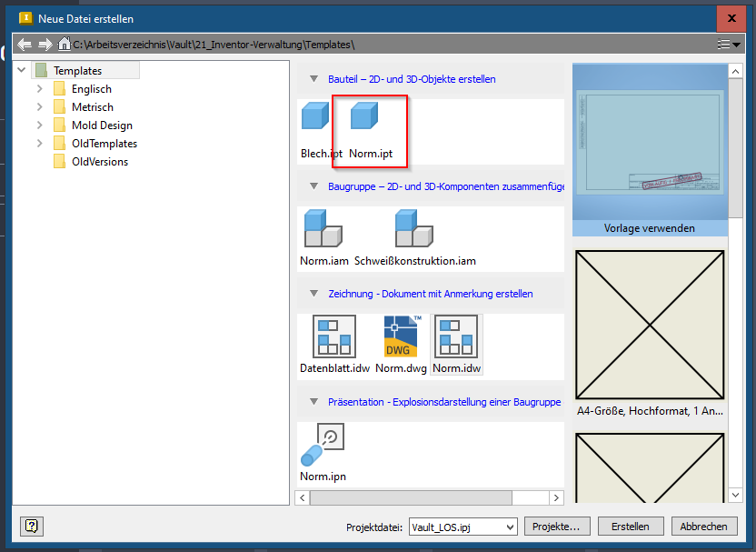Image resolution: width=756 pixels, height=552 pixels.
Task: Collapse the Templates tree root
Action: point(21,70)
